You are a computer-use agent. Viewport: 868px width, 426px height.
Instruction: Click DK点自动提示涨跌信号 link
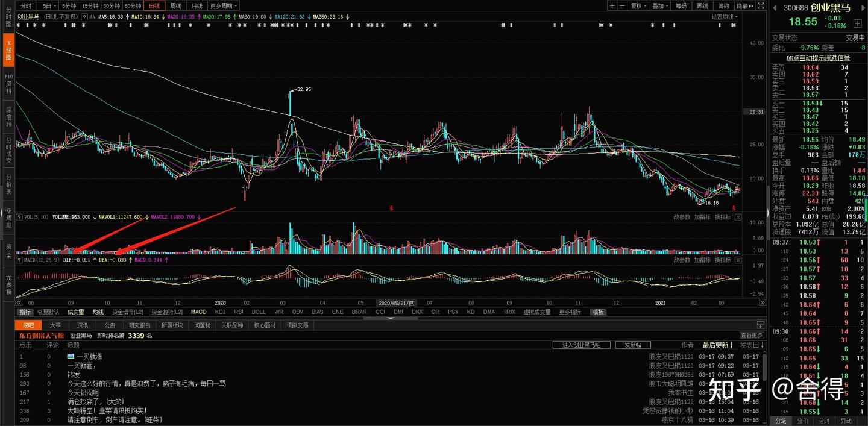click(818, 58)
